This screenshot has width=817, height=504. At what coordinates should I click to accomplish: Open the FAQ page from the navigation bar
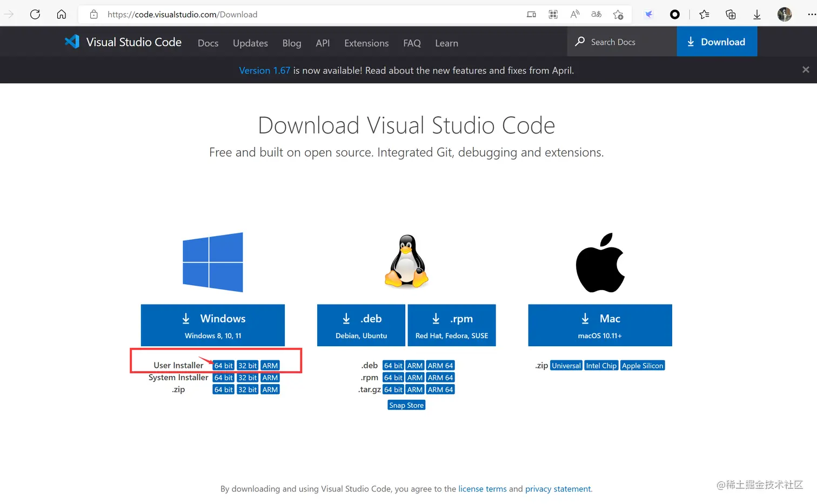pyautogui.click(x=412, y=43)
